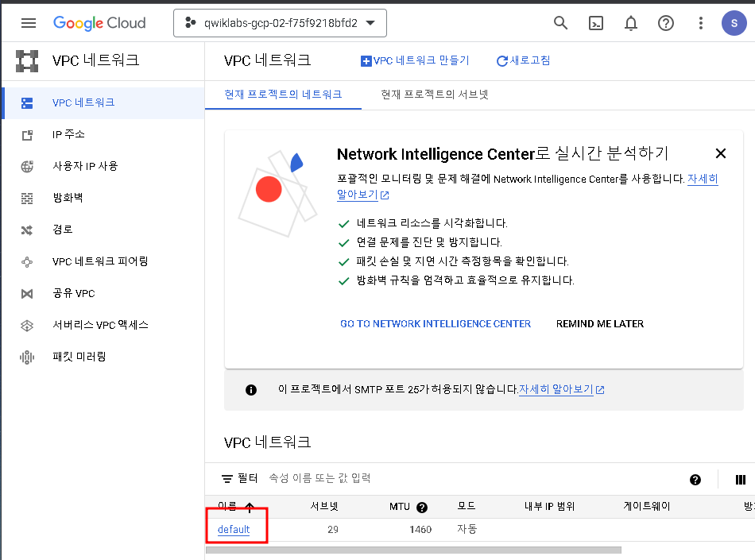
Task: Open the default network link
Action: (x=234, y=529)
